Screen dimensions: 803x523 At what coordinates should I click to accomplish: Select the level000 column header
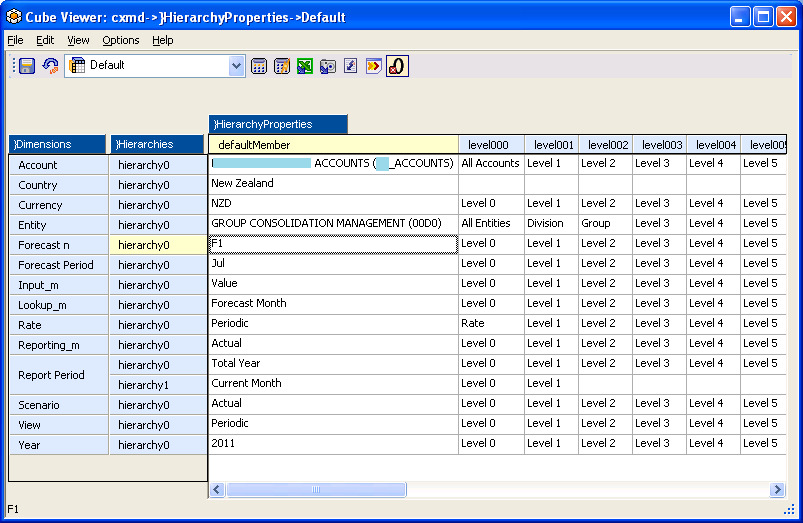pos(491,145)
